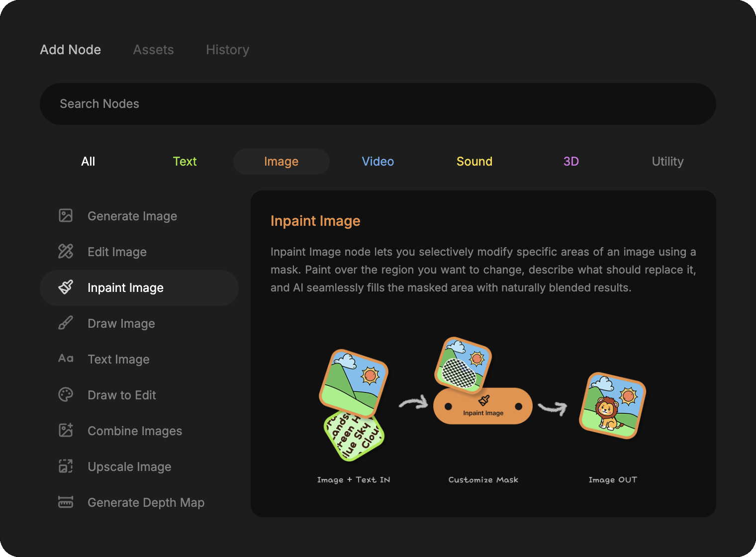The image size is (756, 557).
Task: Show All node categories
Action: pos(88,162)
